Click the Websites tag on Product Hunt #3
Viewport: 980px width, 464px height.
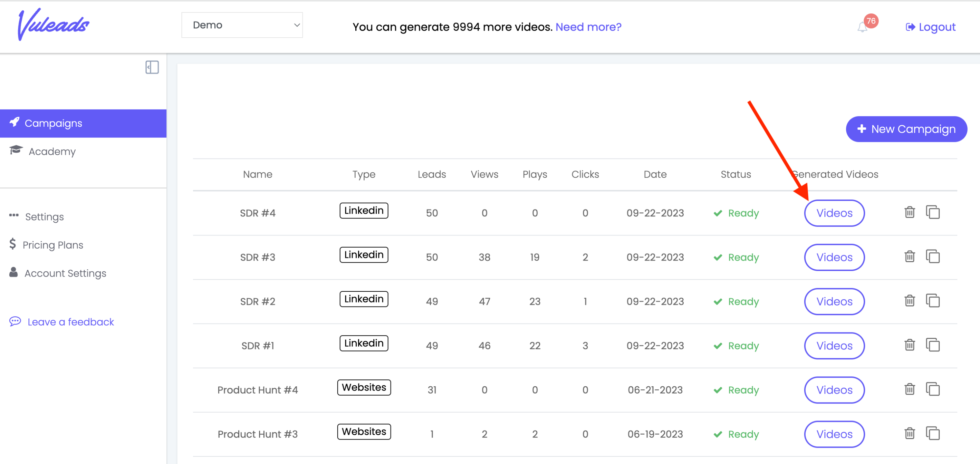pyautogui.click(x=364, y=431)
